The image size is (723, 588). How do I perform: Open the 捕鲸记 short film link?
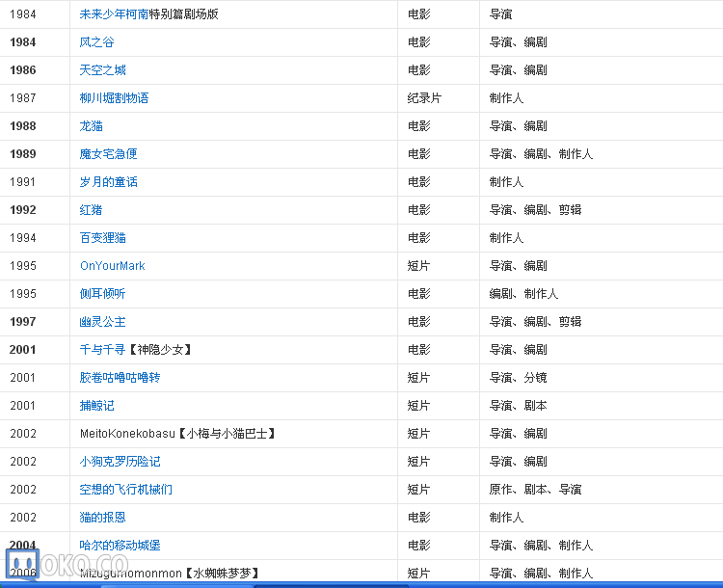(96, 406)
